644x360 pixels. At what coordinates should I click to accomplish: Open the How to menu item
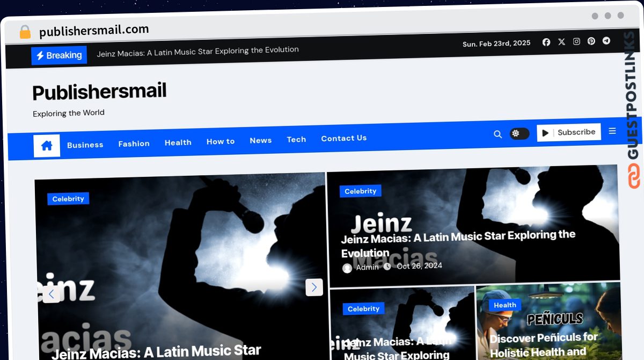click(x=221, y=141)
